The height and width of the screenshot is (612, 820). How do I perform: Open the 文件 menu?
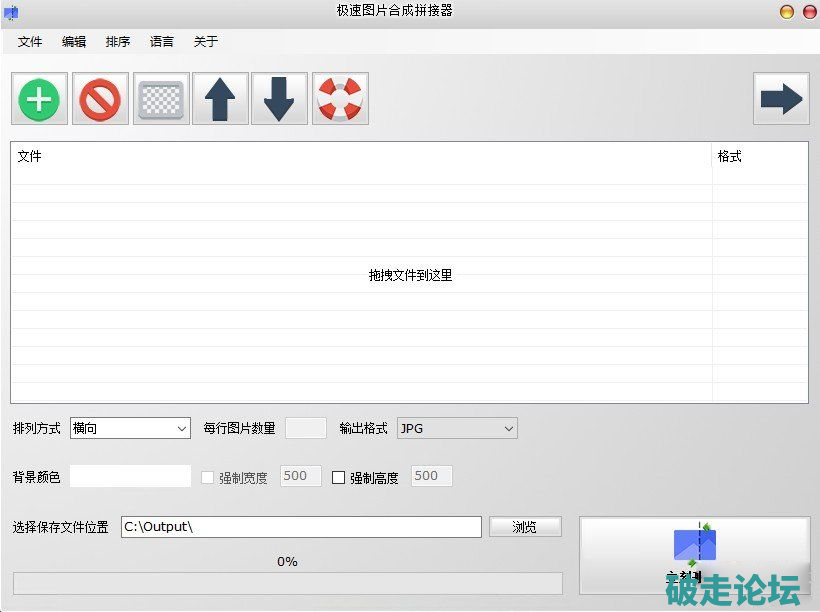[30, 42]
